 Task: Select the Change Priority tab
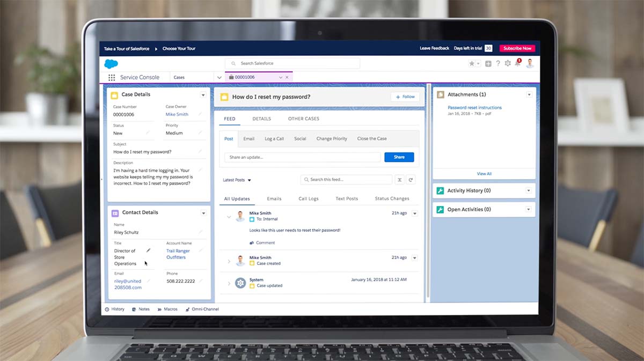click(x=332, y=138)
